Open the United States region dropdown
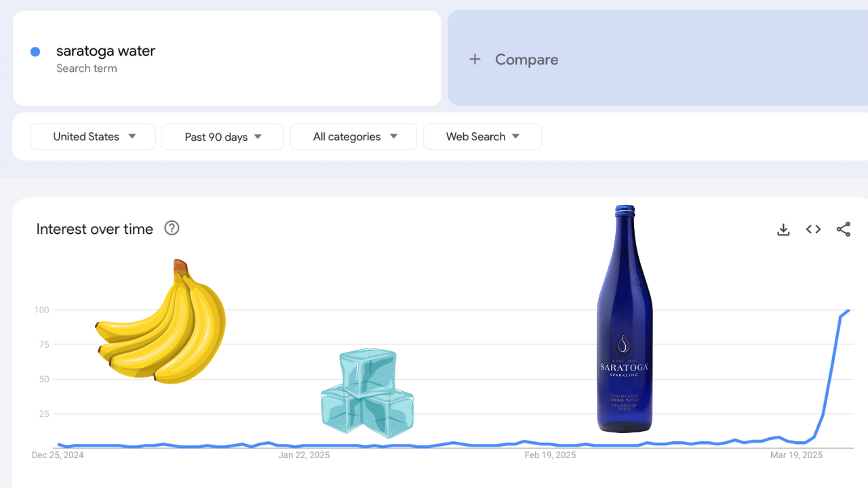This screenshot has width=868, height=488. coord(94,137)
